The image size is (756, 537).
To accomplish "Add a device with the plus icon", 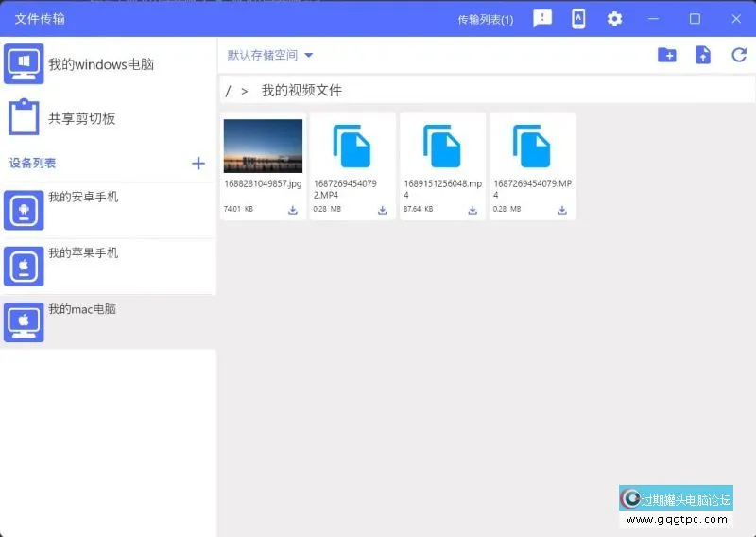I will (x=198, y=163).
